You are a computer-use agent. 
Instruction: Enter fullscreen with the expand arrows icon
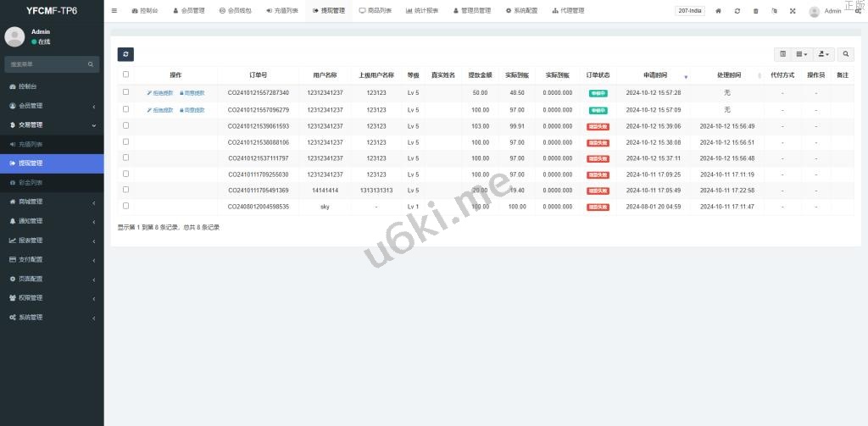pyautogui.click(x=793, y=11)
